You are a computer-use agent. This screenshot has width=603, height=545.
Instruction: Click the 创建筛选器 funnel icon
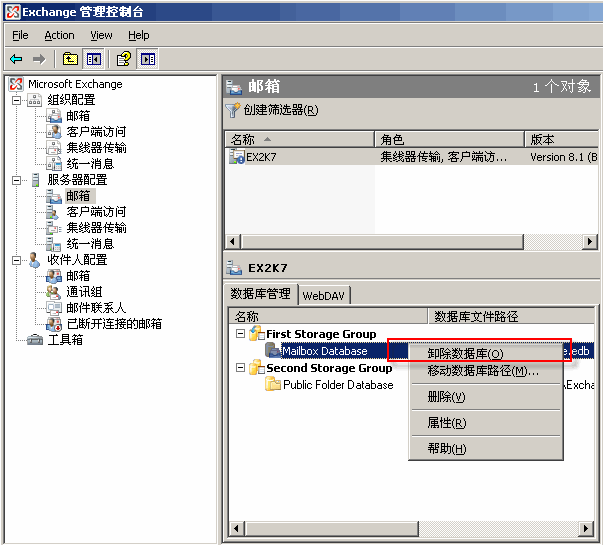click(233, 110)
